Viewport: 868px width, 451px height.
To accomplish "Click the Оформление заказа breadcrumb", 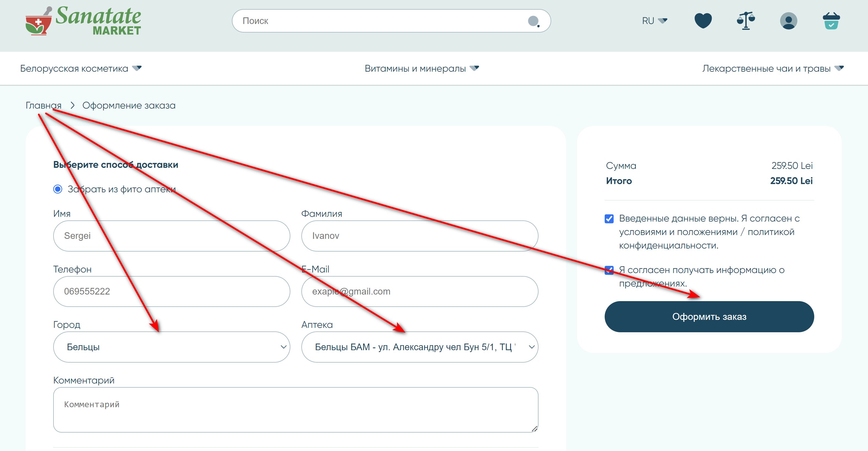I will pos(129,105).
